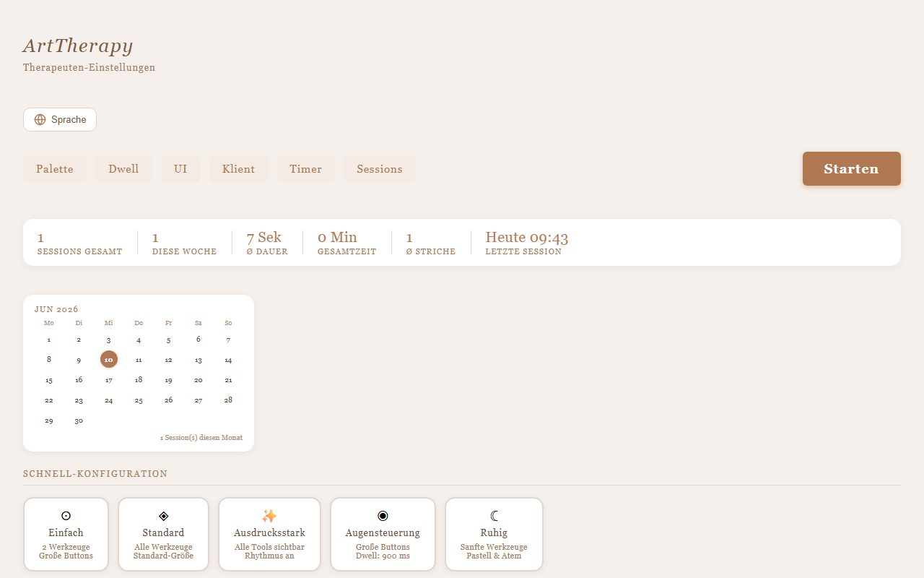Select the Ruhig moon icon
Viewport: 924px width, 578px height.
coord(494,516)
